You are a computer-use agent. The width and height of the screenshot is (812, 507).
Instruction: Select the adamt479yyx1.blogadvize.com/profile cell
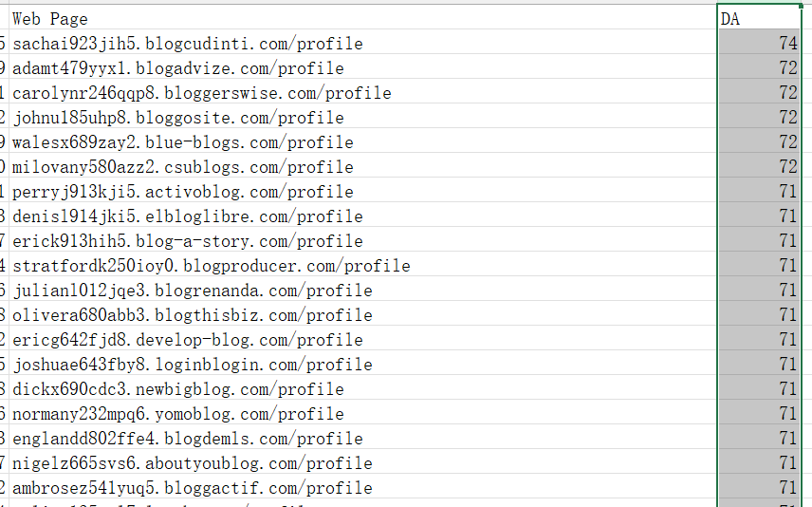coord(362,66)
